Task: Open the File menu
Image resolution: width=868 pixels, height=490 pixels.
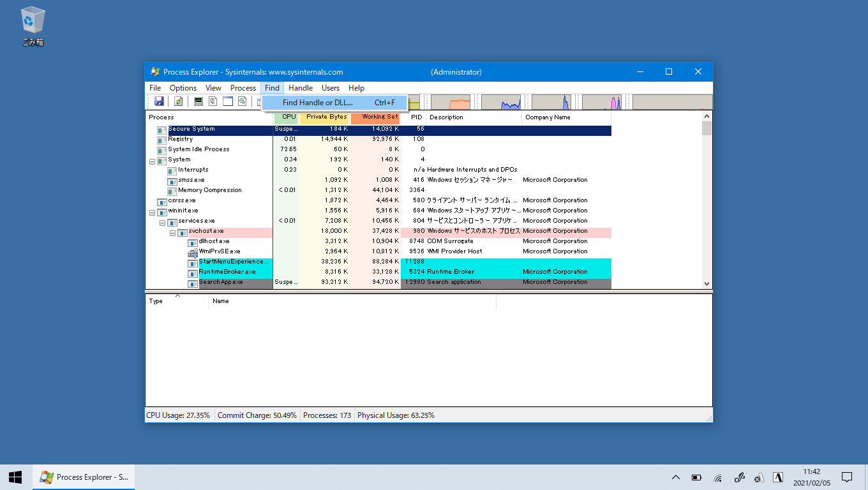Action: (155, 88)
